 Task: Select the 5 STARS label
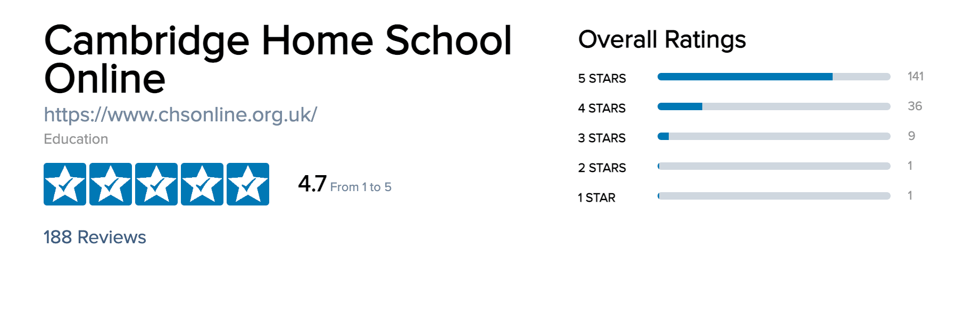tap(602, 78)
